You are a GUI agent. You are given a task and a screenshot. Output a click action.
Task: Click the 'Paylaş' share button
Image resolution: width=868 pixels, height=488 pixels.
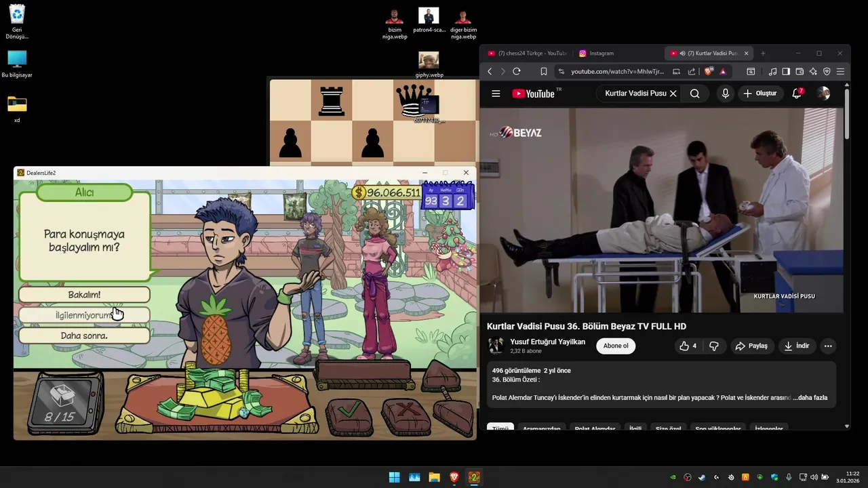751,346
